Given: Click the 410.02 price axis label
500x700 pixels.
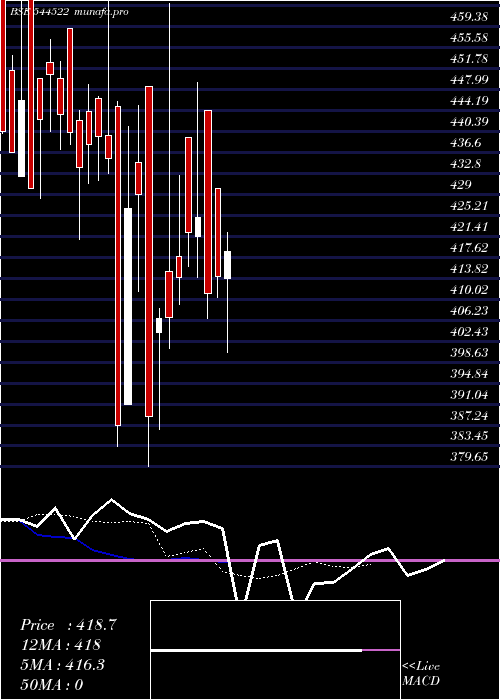Looking at the screenshot, I should pos(469,290).
